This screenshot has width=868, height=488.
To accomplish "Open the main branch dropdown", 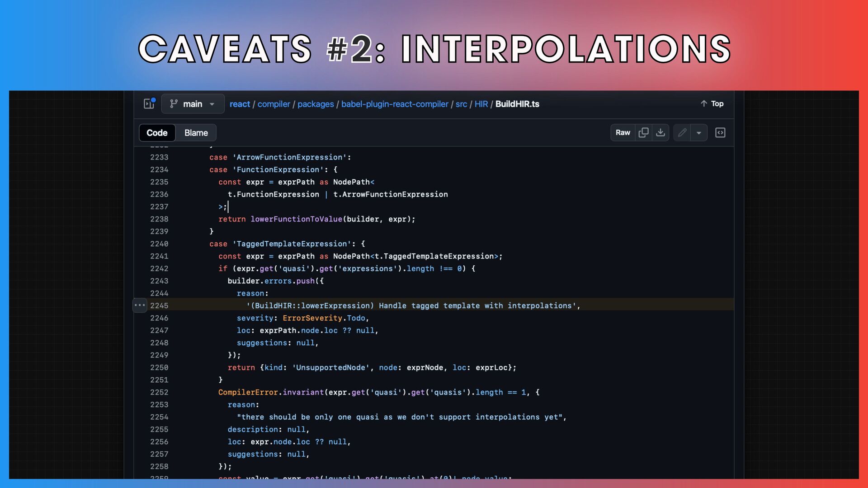I will [x=193, y=104].
